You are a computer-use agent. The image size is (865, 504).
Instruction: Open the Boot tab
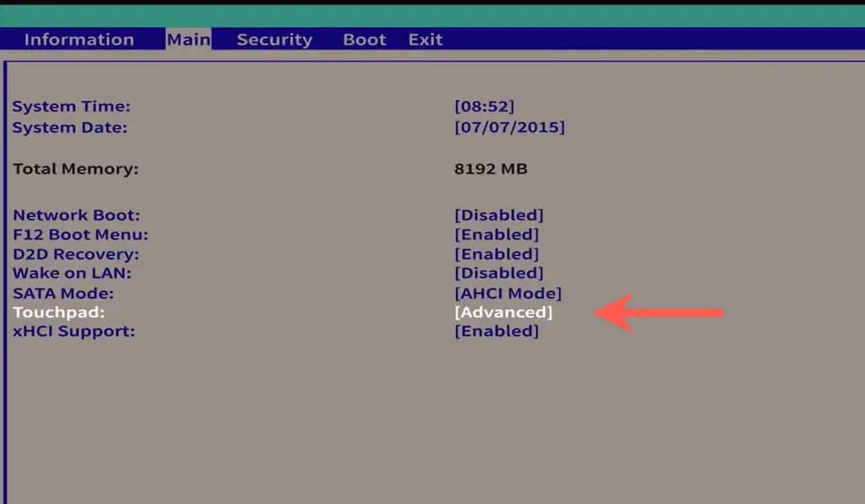pyautogui.click(x=364, y=39)
